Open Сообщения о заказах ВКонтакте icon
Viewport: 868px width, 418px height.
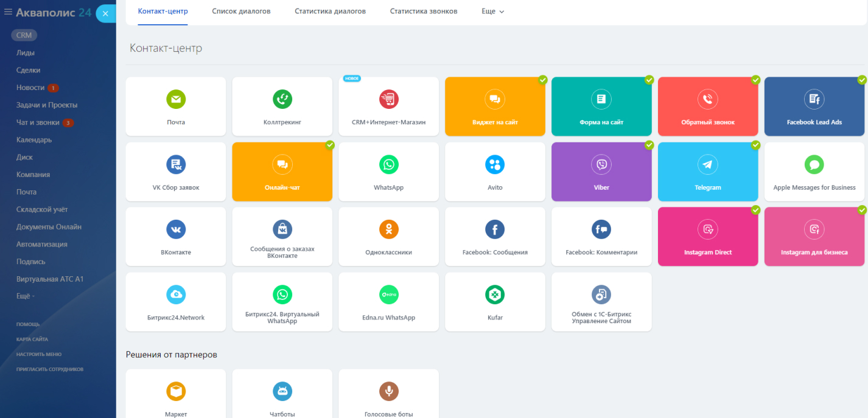tap(282, 229)
